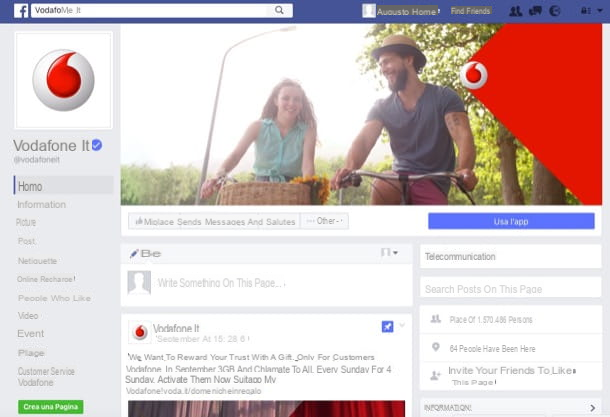The height and width of the screenshot is (417, 610).
Task: Open Augusto Home link in top bar
Action: pos(408,12)
